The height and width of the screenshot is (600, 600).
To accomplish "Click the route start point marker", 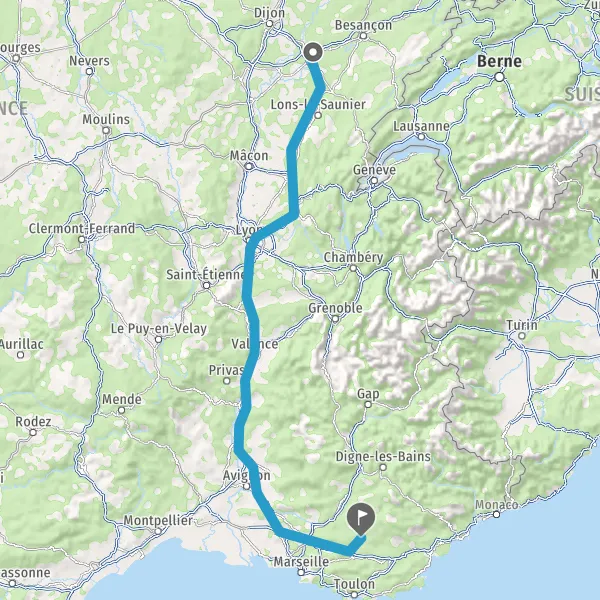I will click(x=313, y=52).
